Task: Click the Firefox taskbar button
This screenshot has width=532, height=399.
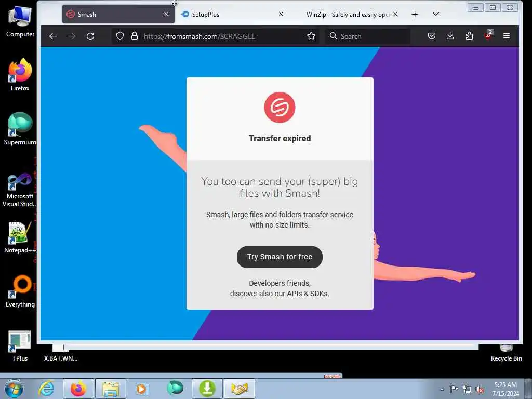Action: [78, 389]
